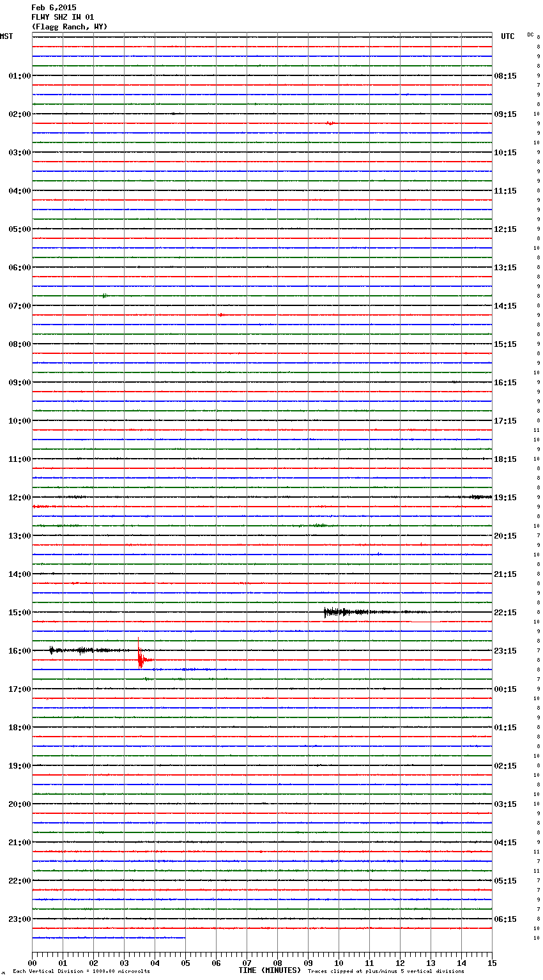This screenshot has height=980, width=543.
Task: Select the 12:00 MST row label
Action: [x=19, y=498]
